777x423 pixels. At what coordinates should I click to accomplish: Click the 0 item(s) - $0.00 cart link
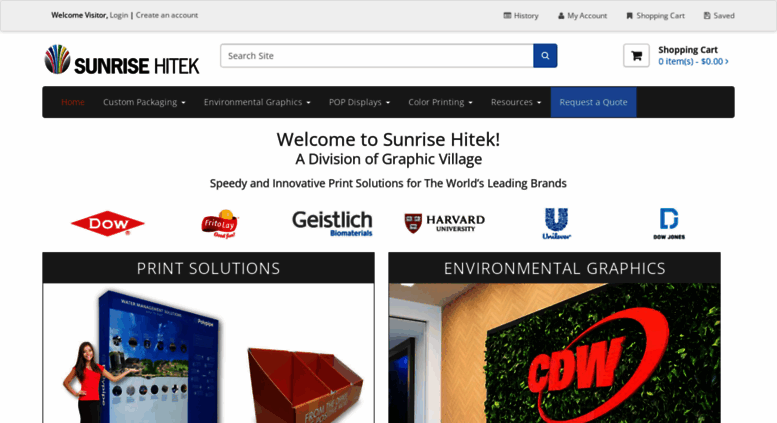(x=693, y=61)
